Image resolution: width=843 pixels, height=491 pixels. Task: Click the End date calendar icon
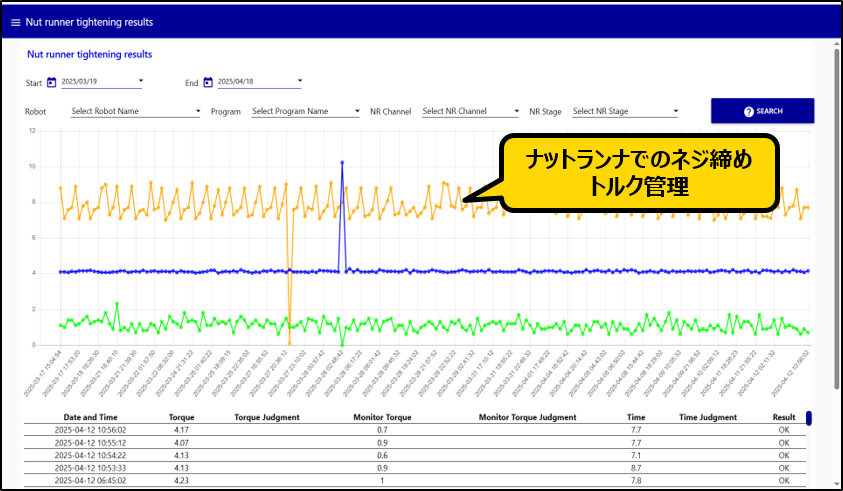208,82
